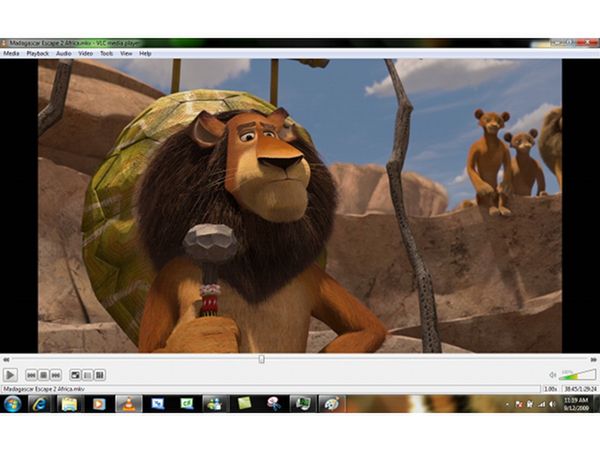Open the Tools menu
This screenshot has width=600, height=450.
click(106, 54)
